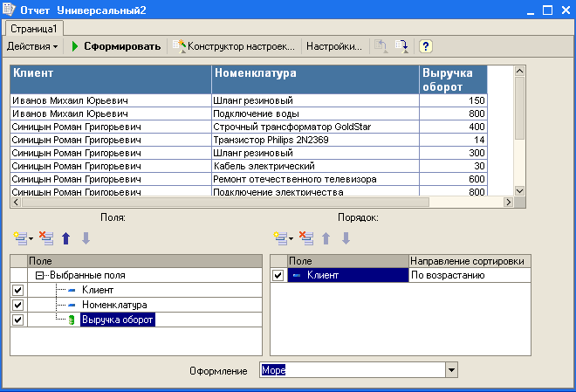The width and height of the screenshot is (576, 392).
Task: Click add field icon in Поля panel
Action: pos(20,237)
